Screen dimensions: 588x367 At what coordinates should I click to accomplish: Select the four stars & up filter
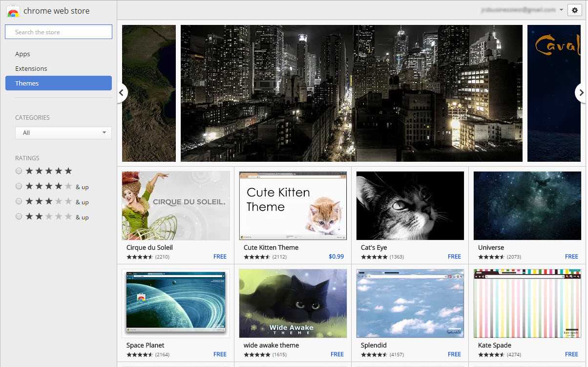click(x=19, y=186)
